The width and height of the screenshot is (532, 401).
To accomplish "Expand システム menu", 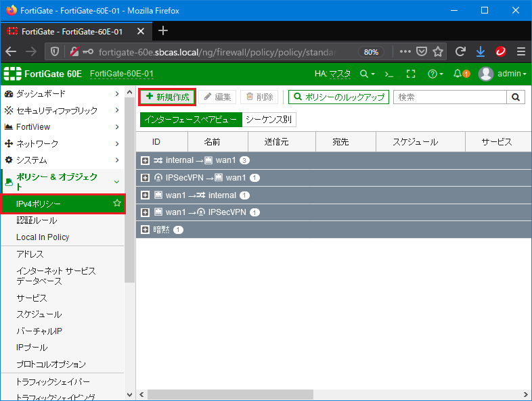I will pyautogui.click(x=62, y=160).
